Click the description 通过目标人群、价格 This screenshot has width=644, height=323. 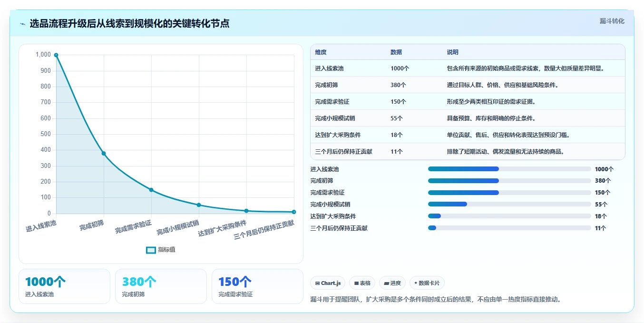coord(502,85)
